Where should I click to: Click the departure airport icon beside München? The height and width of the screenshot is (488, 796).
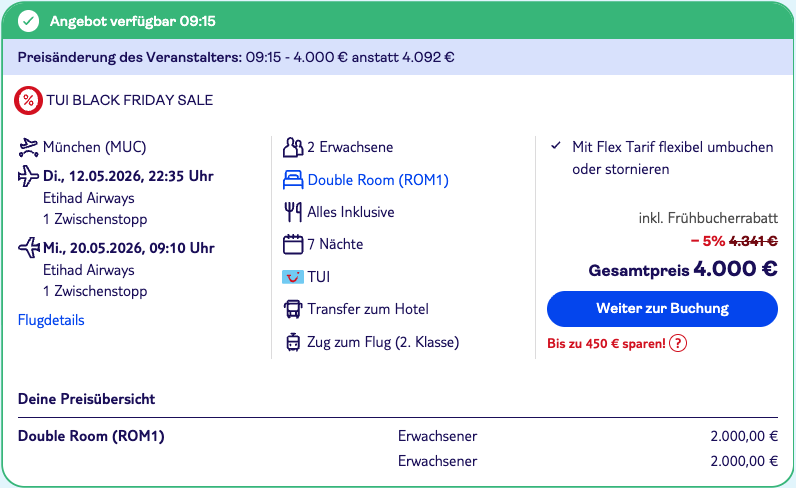[29, 148]
